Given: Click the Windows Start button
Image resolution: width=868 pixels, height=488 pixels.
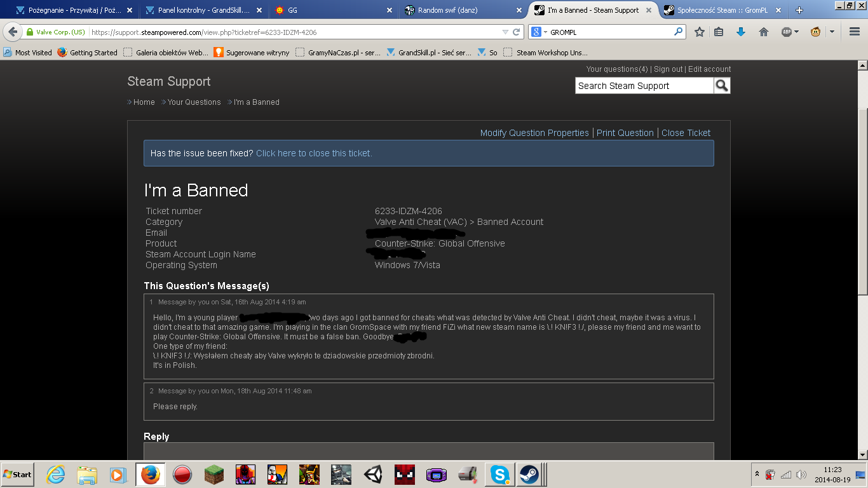Looking at the screenshot, I should click(17, 474).
